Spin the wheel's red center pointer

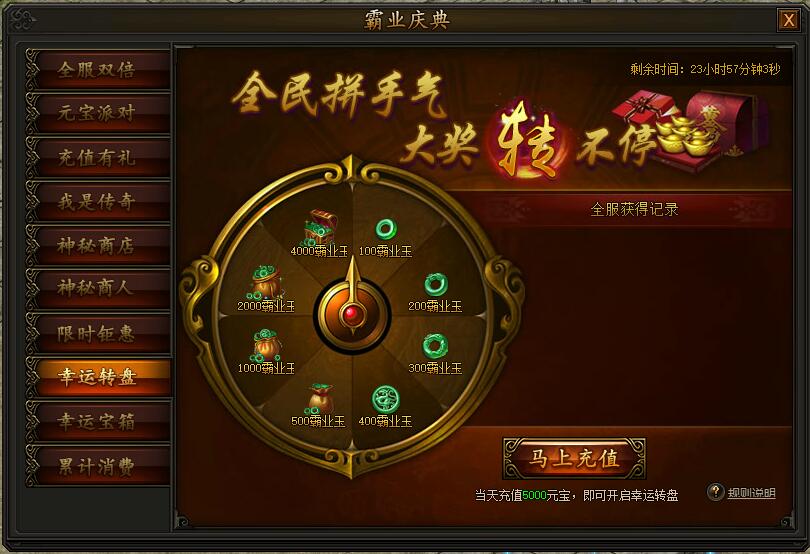[x=352, y=313]
